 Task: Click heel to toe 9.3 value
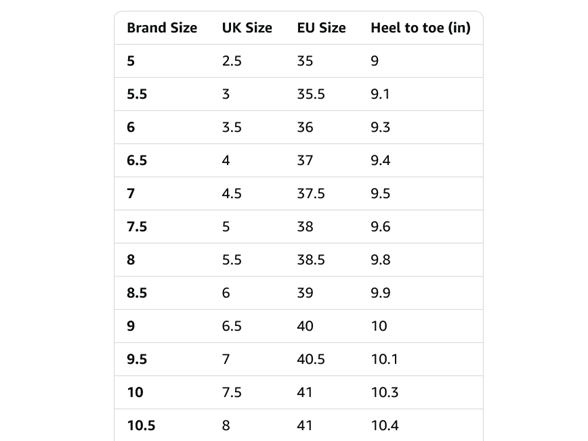pyautogui.click(x=381, y=127)
